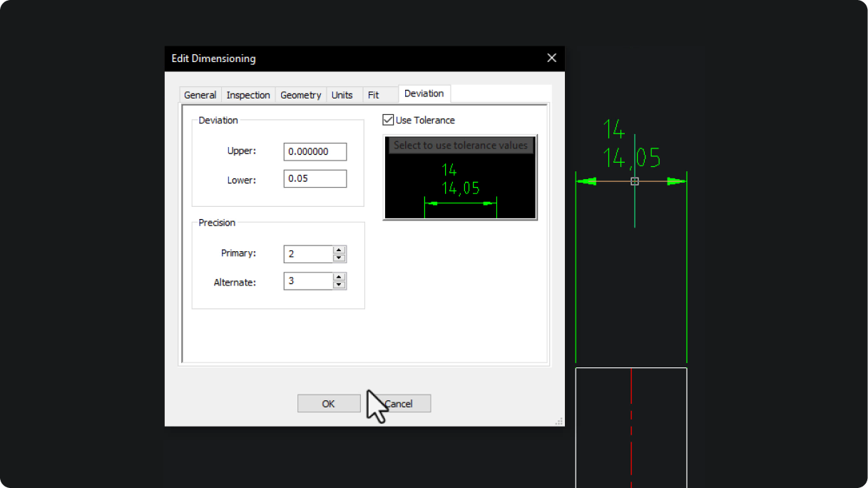Decrease the Alternate precision with down arrow
Screen dimensions: 868x488
click(339, 285)
